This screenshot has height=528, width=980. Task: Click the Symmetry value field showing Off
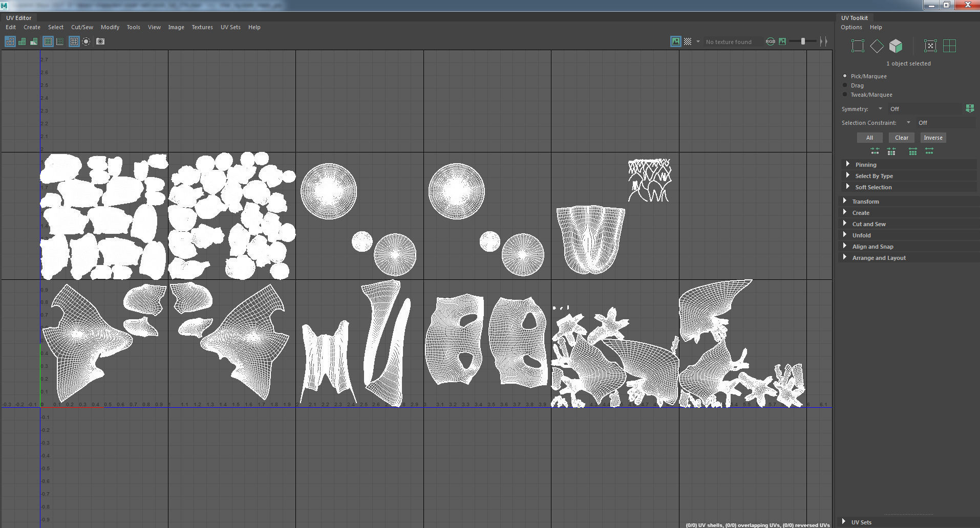[x=925, y=108]
